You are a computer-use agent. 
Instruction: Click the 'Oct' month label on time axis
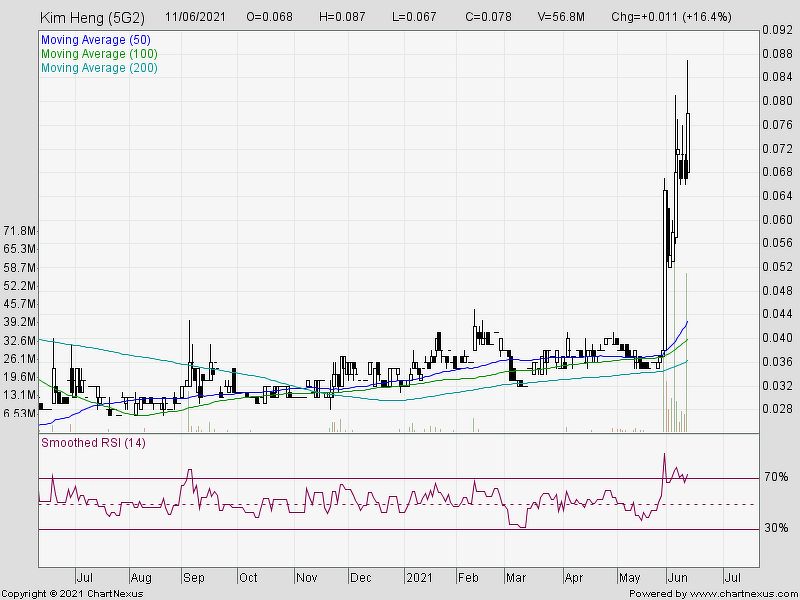pyautogui.click(x=248, y=578)
